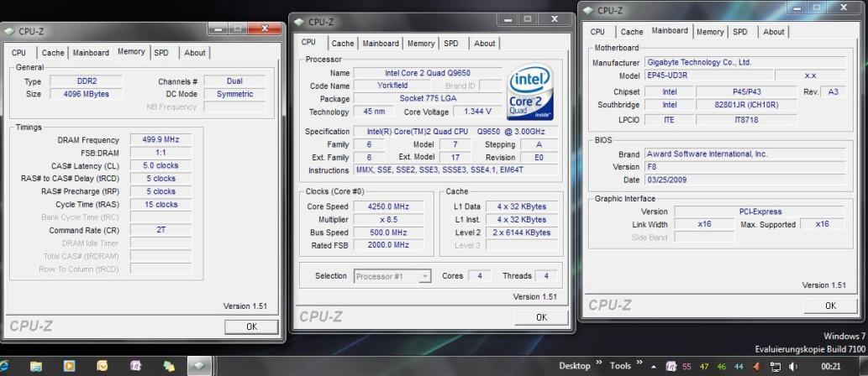Click the Rated FSB 2000.0 MHz value
Viewport: 868px width, 376px height.
(x=388, y=245)
